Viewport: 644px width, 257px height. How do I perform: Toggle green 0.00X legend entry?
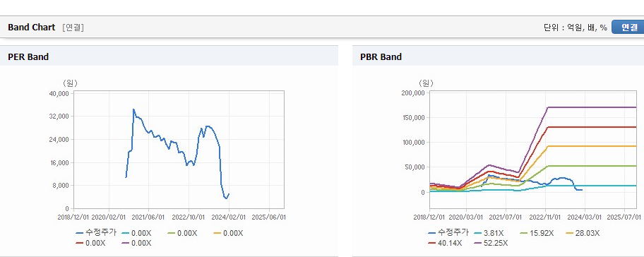click(x=183, y=233)
